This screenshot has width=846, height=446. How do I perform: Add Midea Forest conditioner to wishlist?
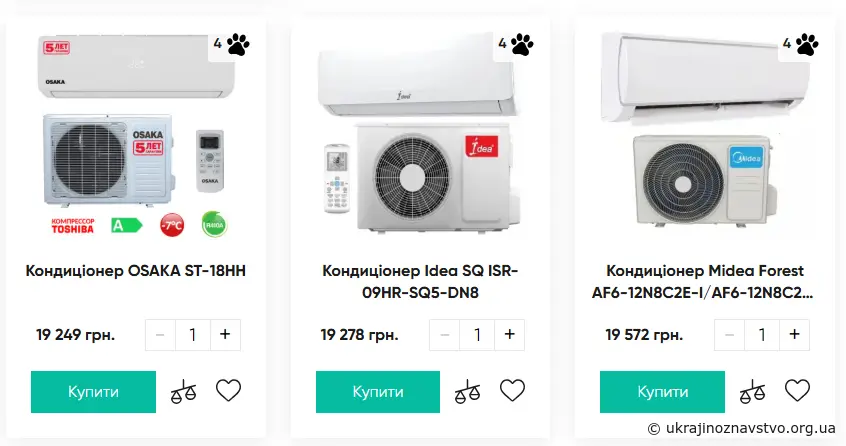797,390
